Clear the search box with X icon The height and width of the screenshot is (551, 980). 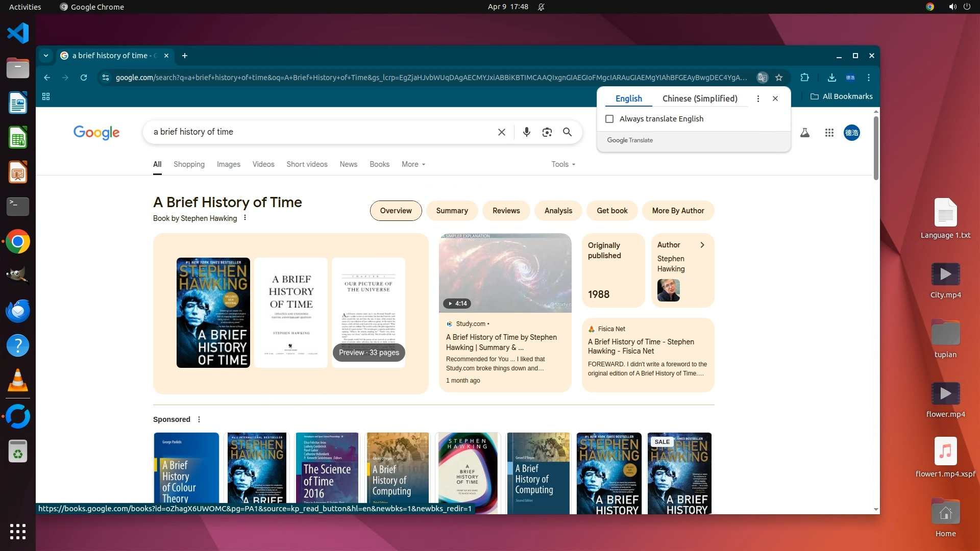point(501,132)
